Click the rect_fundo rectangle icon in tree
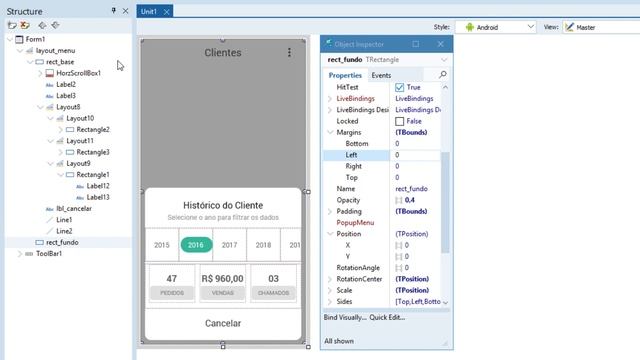The width and height of the screenshot is (640, 360). tap(40, 242)
